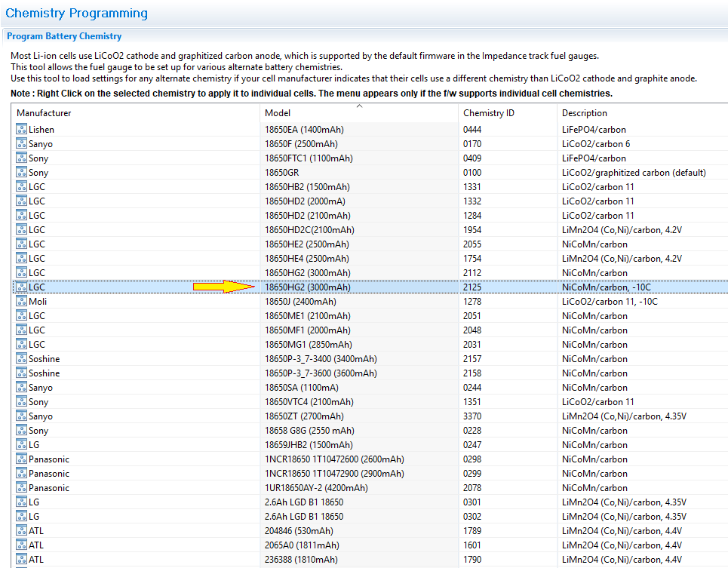Select chemistry ID 0302
Viewport: 728px width, 568px height.
point(472,517)
